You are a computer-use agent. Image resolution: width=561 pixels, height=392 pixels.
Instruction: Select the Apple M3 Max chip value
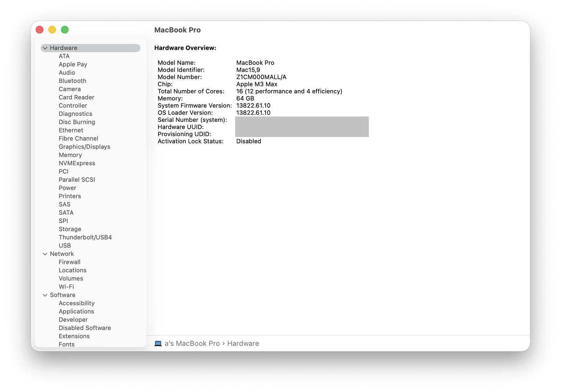pos(257,84)
